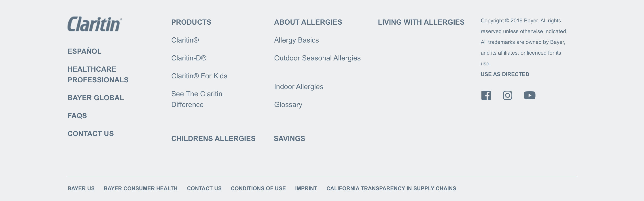Open About Allergies heading link

coord(308,22)
